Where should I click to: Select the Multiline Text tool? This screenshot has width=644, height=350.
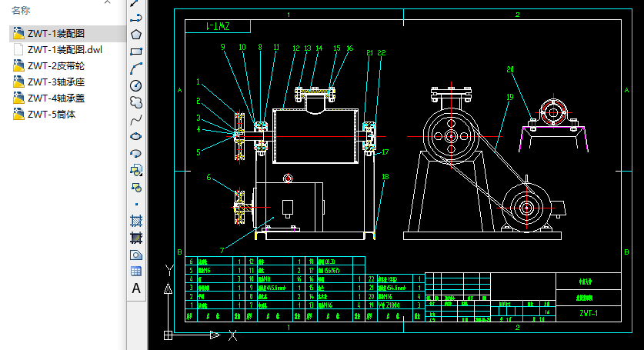[x=136, y=288]
